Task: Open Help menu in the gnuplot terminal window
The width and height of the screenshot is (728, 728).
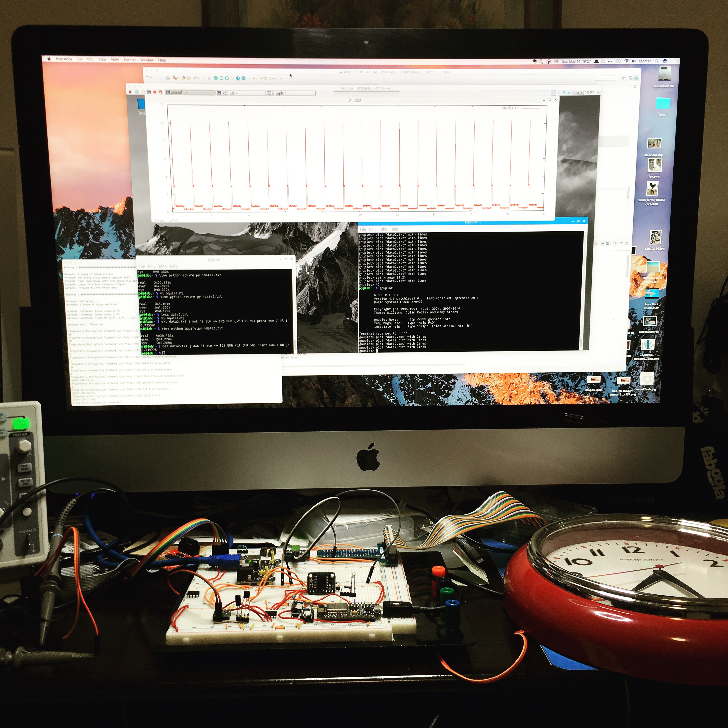Action: pyautogui.click(x=394, y=229)
